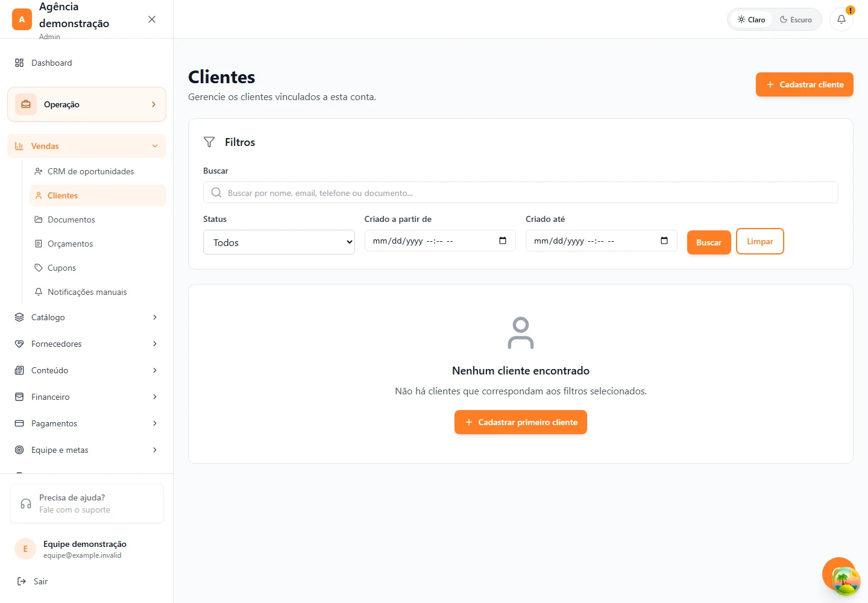Click the Sair logout icon
The image size is (868, 603).
click(x=22, y=581)
